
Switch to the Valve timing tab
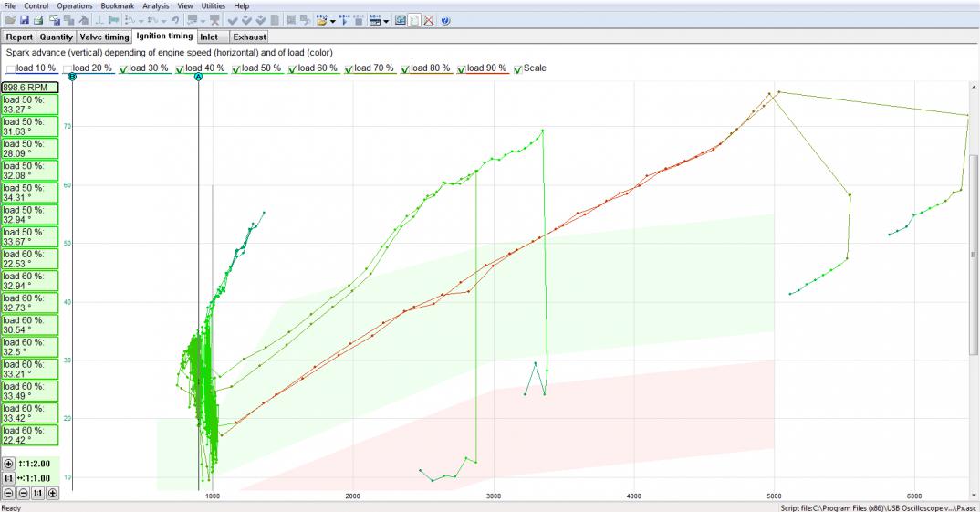click(104, 37)
